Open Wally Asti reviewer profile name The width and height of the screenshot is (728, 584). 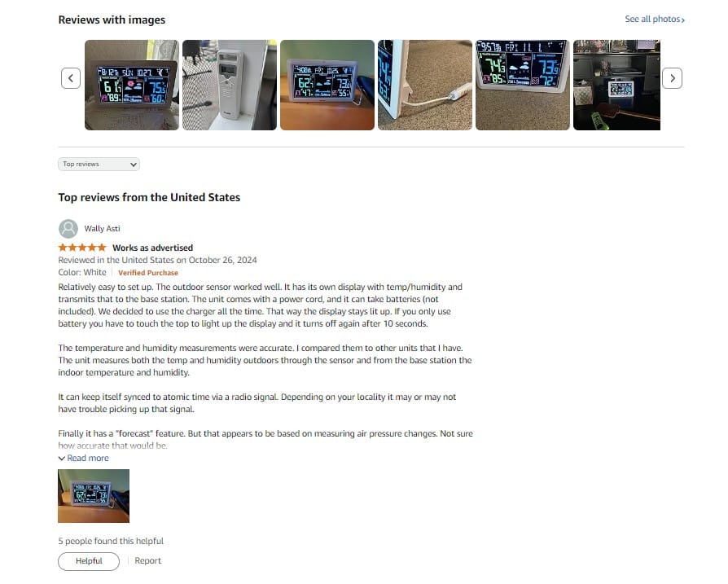click(x=102, y=229)
